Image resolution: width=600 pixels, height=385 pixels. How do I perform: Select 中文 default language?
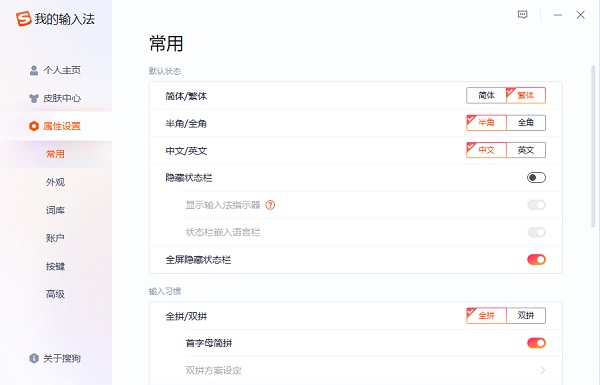(486, 150)
